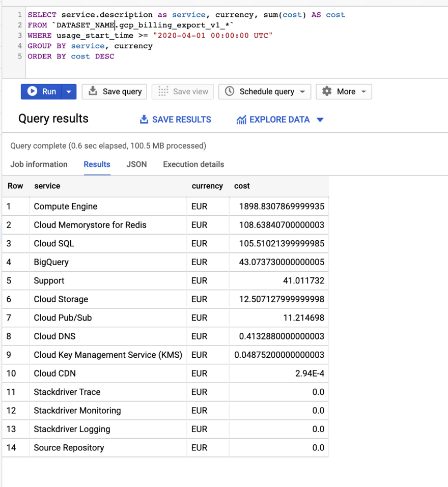Select the Cloud DNS cell
The height and width of the screenshot is (487, 448).
click(x=108, y=336)
